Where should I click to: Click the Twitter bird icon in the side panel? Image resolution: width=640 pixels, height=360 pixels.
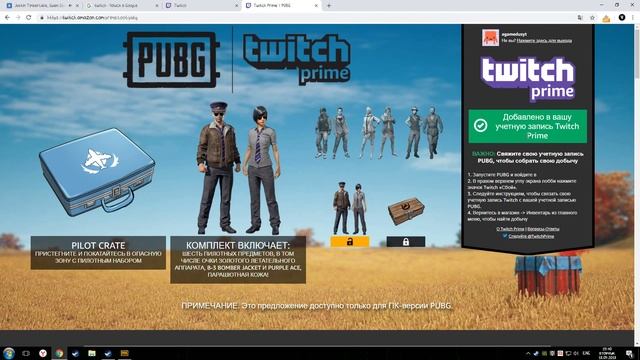pos(505,236)
